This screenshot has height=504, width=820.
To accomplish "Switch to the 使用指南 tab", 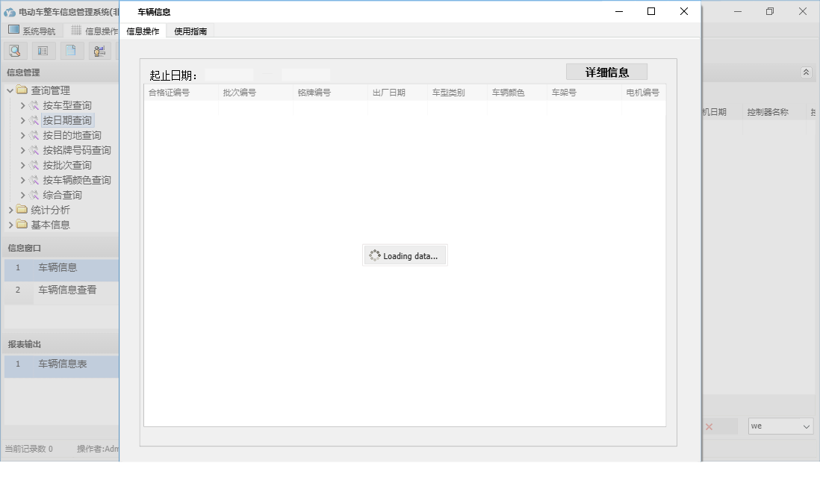I will pyautogui.click(x=189, y=31).
